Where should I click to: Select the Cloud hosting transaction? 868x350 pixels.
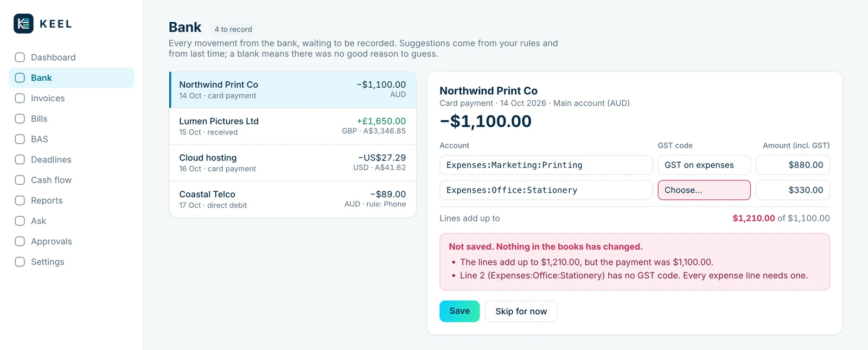tap(293, 163)
